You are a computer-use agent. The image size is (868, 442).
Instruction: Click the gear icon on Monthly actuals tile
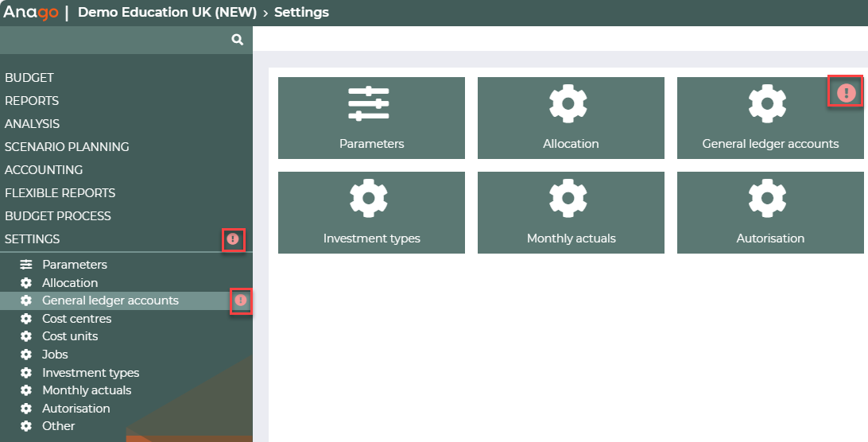[568, 198]
